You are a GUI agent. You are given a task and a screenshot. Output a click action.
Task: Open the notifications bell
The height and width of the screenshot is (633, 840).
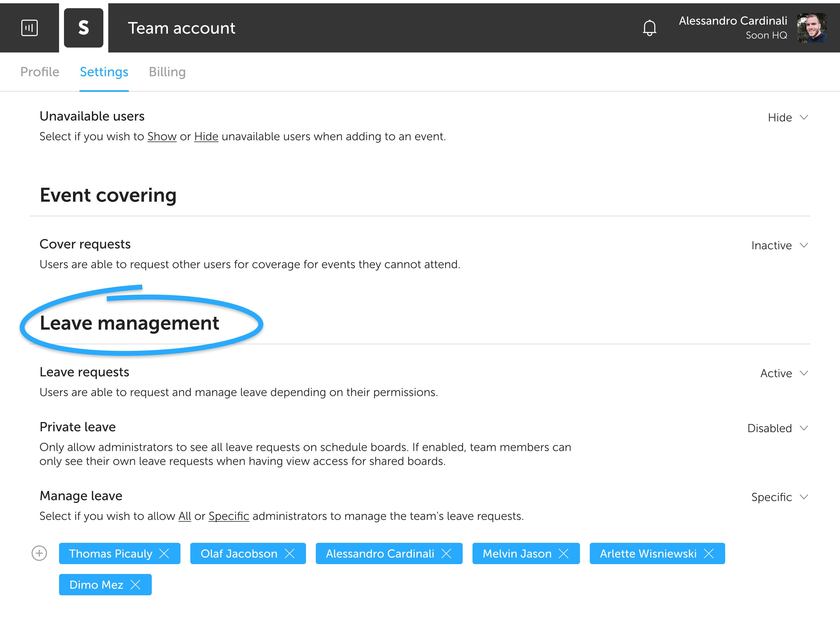coord(649,28)
